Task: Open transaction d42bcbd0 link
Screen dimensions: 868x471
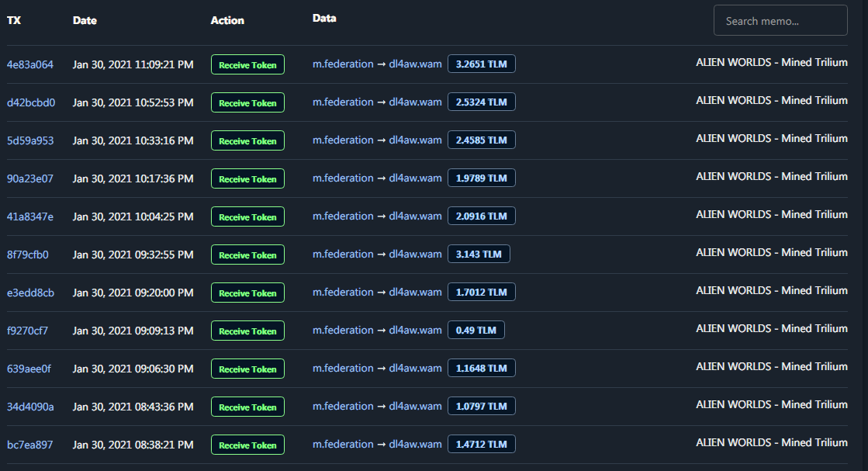Action: point(31,102)
